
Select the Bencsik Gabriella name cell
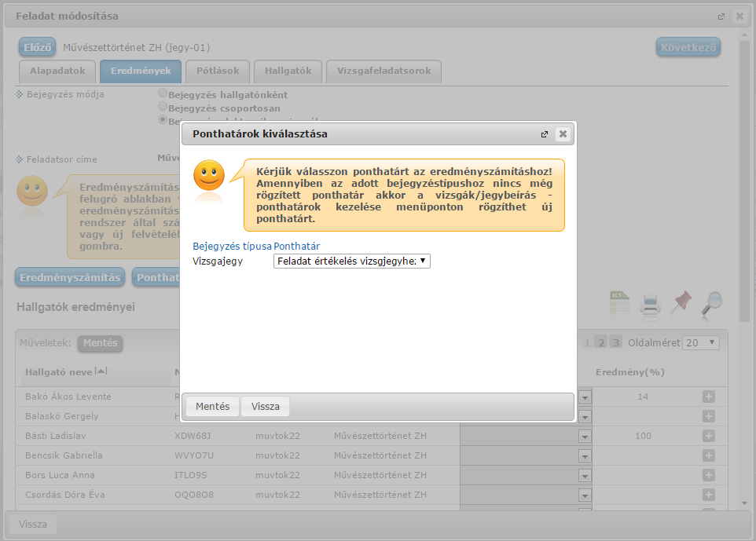coord(64,455)
